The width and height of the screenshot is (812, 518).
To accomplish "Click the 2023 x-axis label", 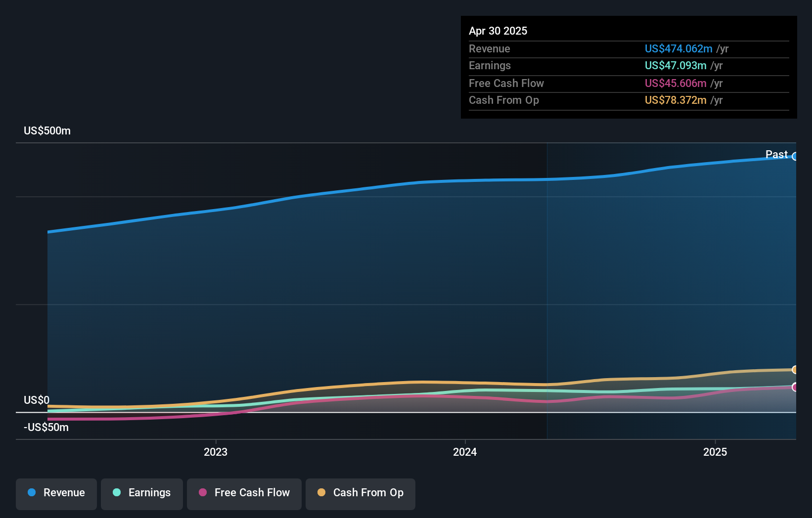I will [216, 452].
